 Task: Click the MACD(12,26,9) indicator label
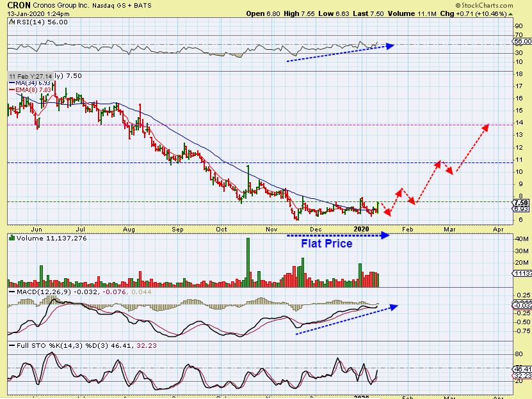click(44, 292)
